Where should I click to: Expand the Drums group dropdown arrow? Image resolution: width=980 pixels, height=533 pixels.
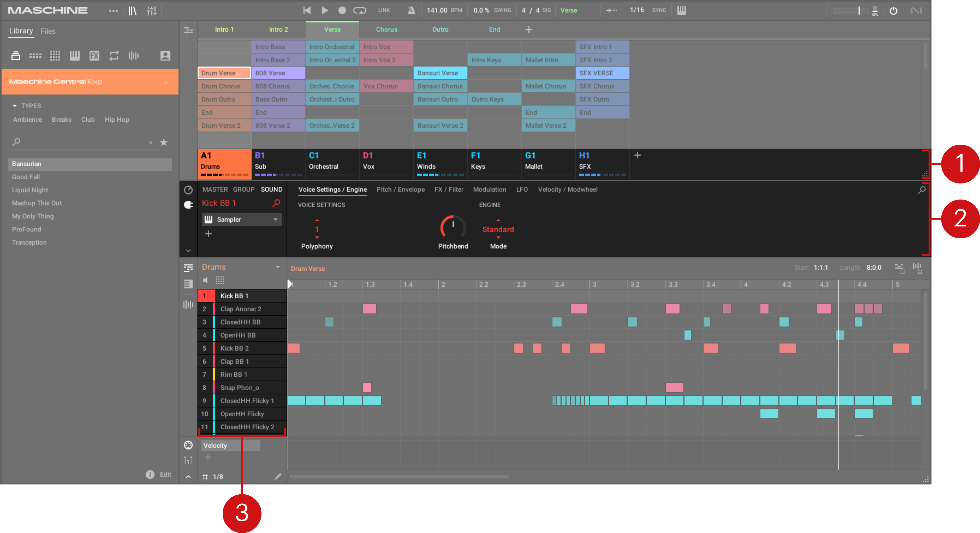pyautogui.click(x=278, y=267)
